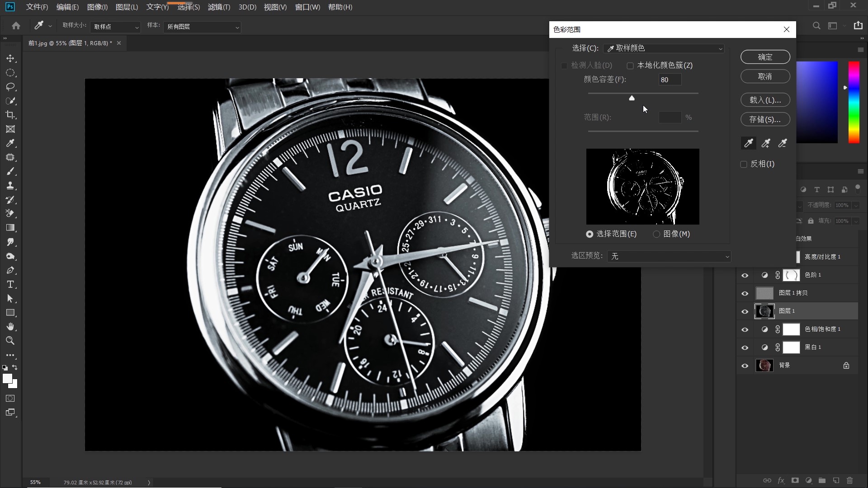Select the Crop tool
Image resolution: width=868 pixels, height=488 pixels.
coord(10,115)
